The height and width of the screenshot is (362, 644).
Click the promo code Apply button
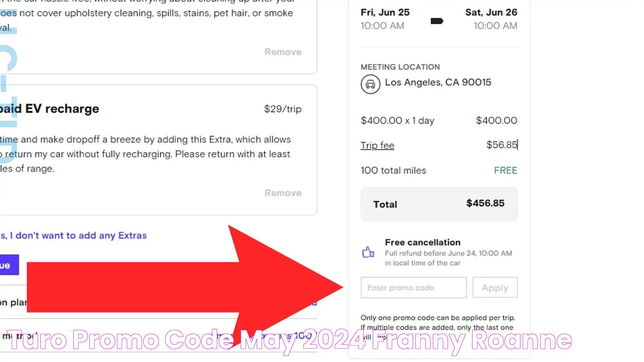point(494,287)
